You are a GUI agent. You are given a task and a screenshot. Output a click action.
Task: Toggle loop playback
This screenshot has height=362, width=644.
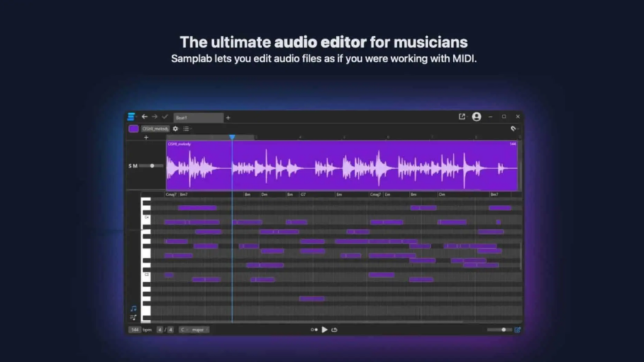pos(335,329)
